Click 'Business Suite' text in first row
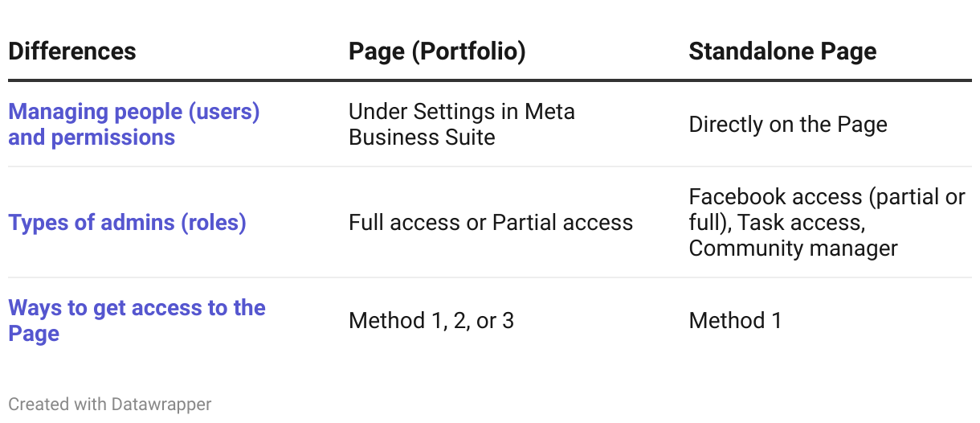This screenshot has height=423, width=980. pos(422,138)
